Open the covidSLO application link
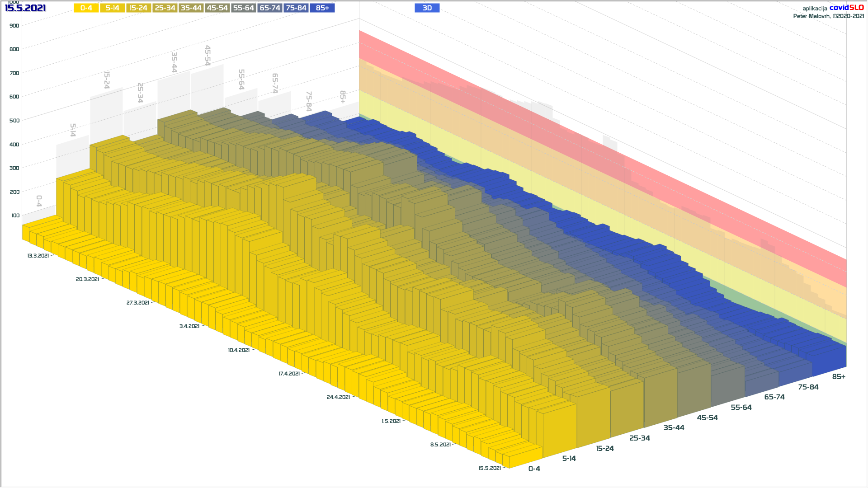The image size is (868, 488). click(846, 8)
